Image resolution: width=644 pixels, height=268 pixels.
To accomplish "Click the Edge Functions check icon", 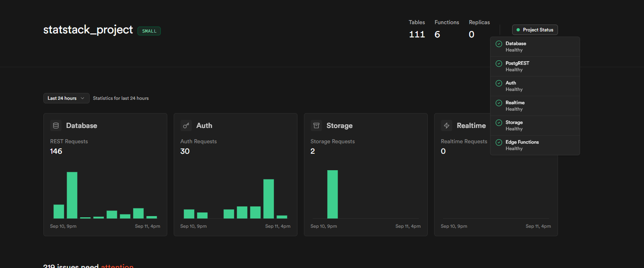I will pyautogui.click(x=499, y=142).
